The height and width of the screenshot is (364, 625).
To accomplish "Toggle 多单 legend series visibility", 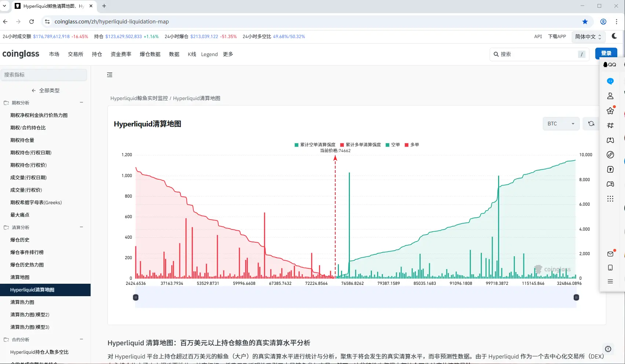I will tap(412, 145).
